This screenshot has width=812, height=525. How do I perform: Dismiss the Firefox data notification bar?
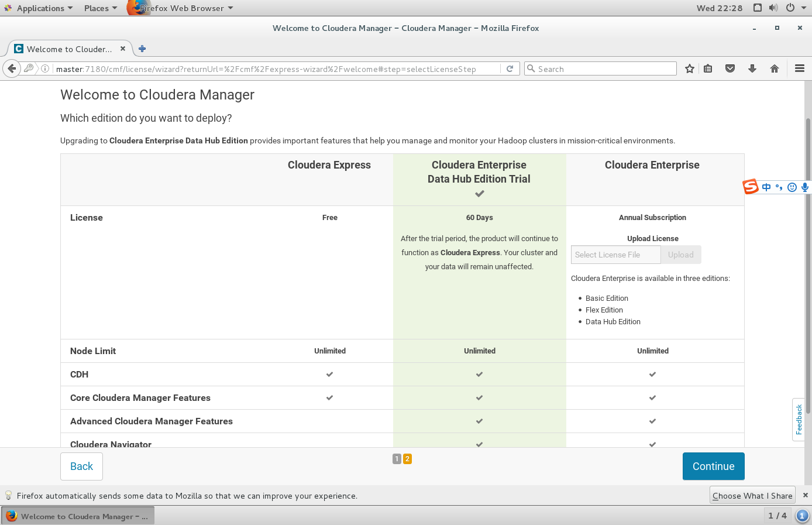pos(805,495)
